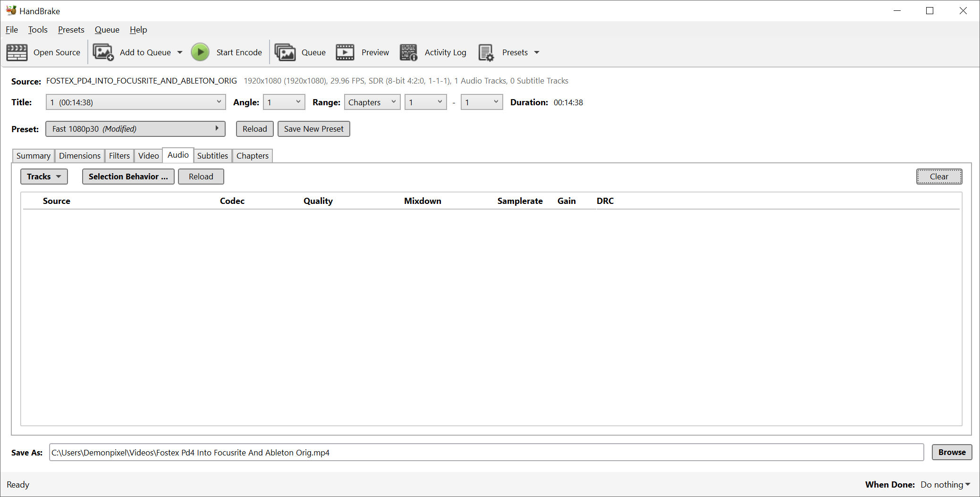Minimize the HandBrake window
Image resolution: width=980 pixels, height=497 pixels.
[x=897, y=10]
